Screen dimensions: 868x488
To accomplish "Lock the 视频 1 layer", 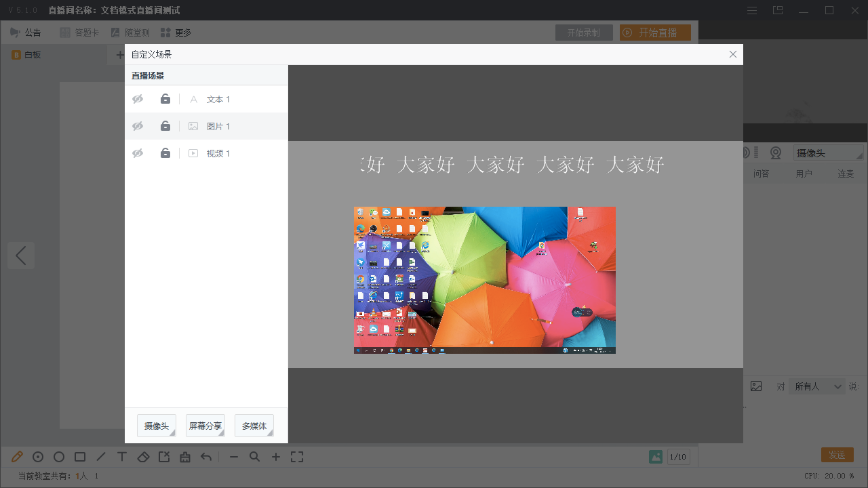I will pyautogui.click(x=165, y=153).
